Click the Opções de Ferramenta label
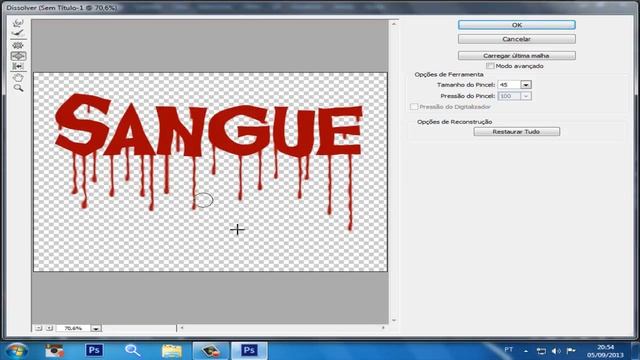This screenshot has height=360, width=640. [449, 75]
